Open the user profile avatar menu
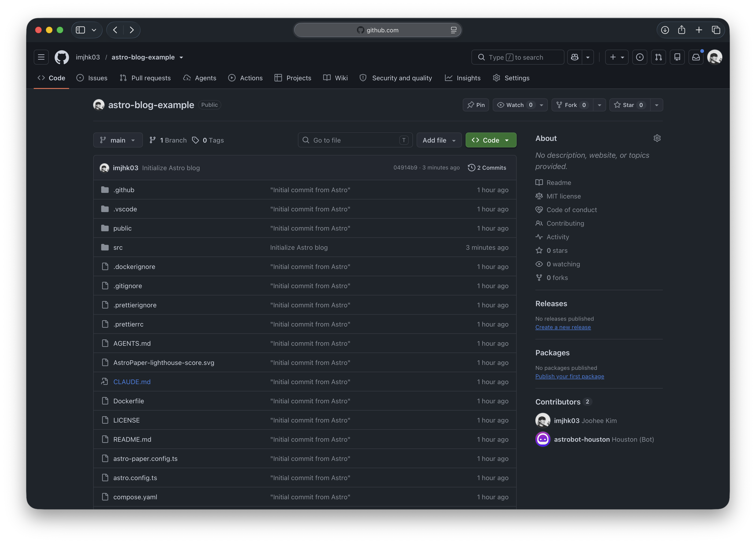This screenshot has height=544, width=756. 715,57
